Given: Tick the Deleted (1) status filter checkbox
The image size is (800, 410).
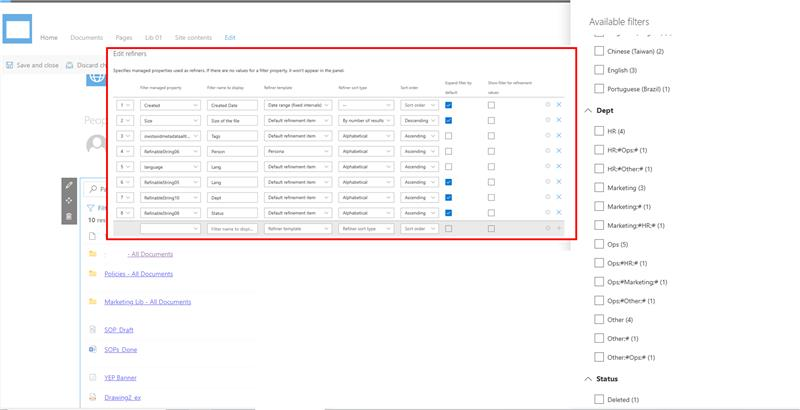Looking at the screenshot, I should click(x=599, y=400).
